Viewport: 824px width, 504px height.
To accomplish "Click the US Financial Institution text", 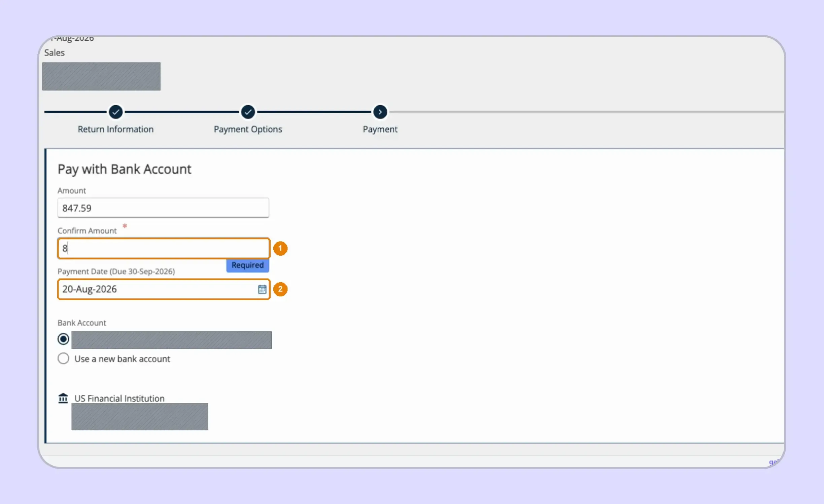I will [x=119, y=398].
